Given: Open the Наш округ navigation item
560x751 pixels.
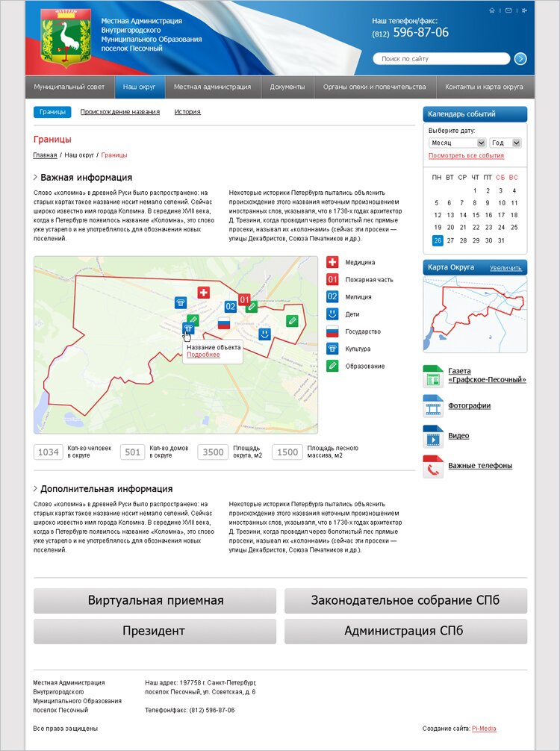Looking at the screenshot, I should [140, 87].
